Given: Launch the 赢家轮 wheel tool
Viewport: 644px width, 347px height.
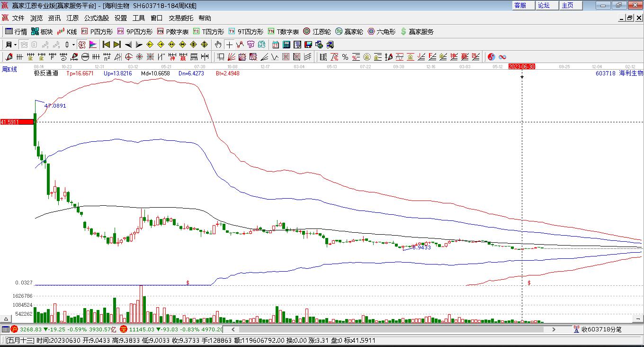Looking at the screenshot, I should [349, 32].
